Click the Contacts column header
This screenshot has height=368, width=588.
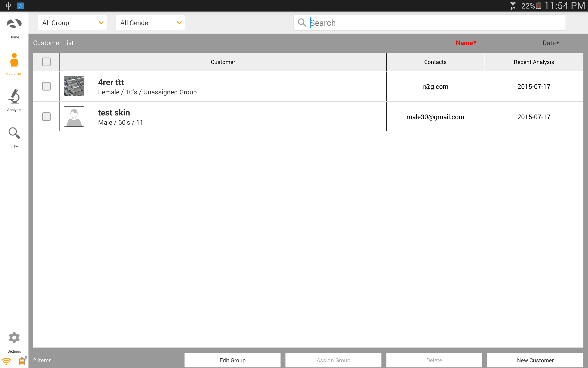[435, 62]
